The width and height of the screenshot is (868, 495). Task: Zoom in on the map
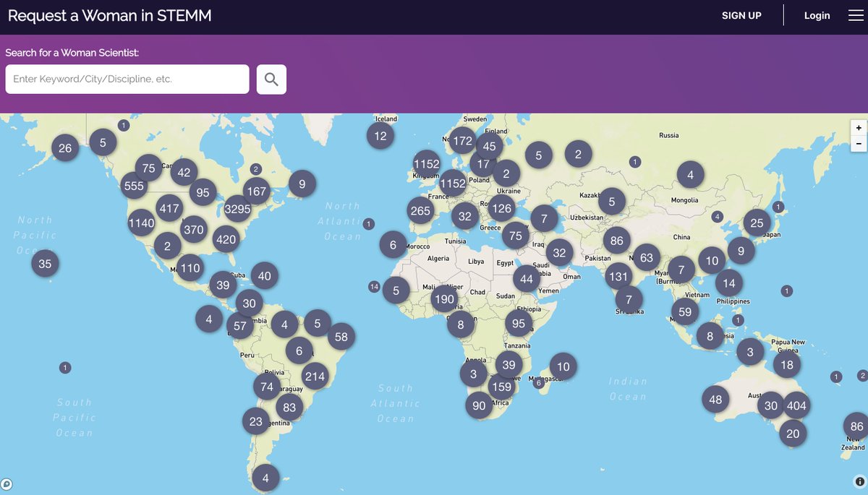coord(859,128)
